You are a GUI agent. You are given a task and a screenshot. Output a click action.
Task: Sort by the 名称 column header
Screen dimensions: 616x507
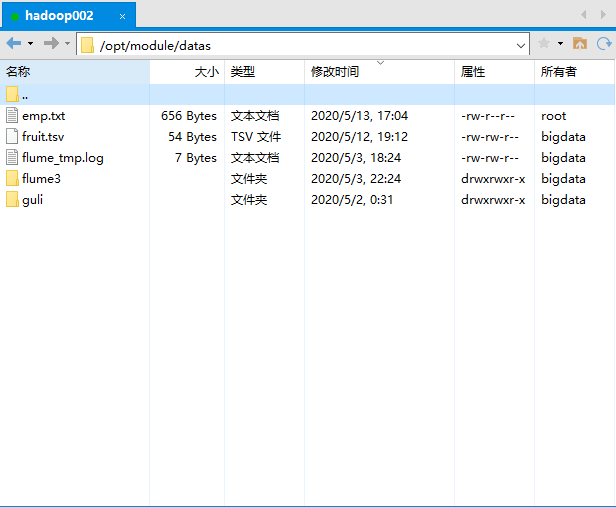pos(75,71)
